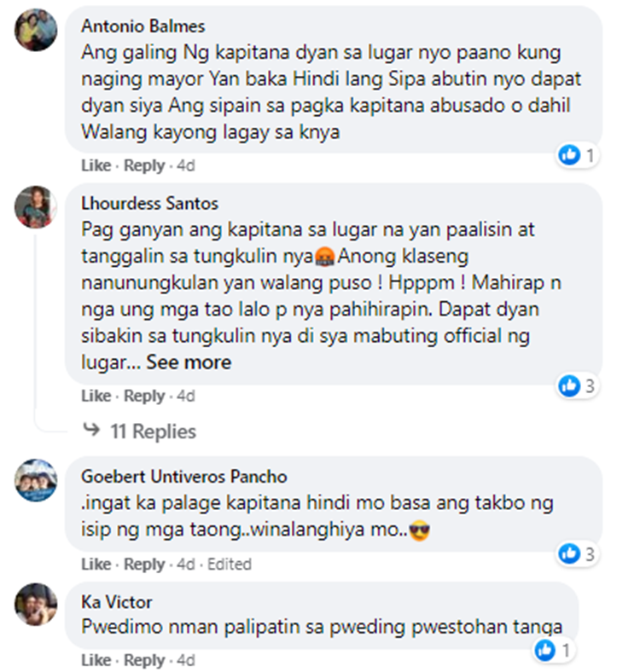Open the like reactions on Lhourdess Santos' comment
Image resolution: width=640 pixels, height=672 pixels.
(x=577, y=386)
